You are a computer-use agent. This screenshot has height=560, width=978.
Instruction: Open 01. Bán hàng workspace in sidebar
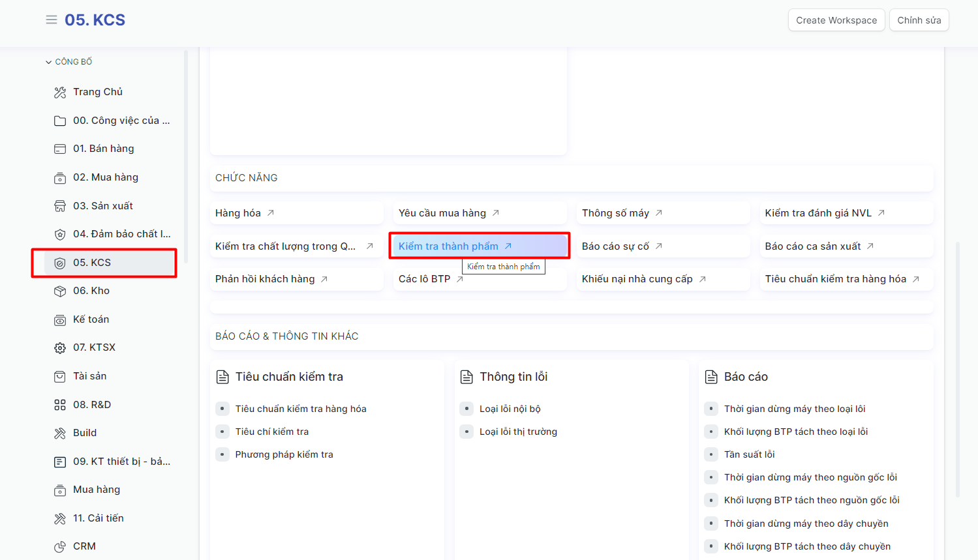[x=103, y=149]
